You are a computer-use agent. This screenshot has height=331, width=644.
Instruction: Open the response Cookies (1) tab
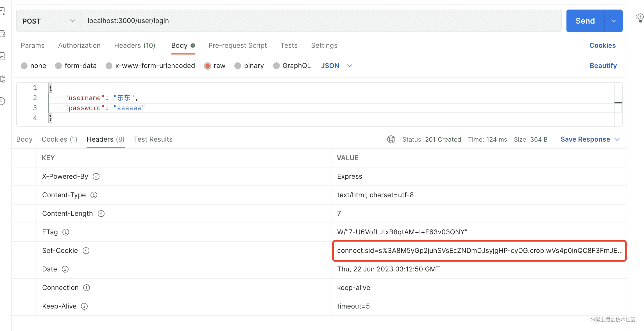click(x=59, y=139)
